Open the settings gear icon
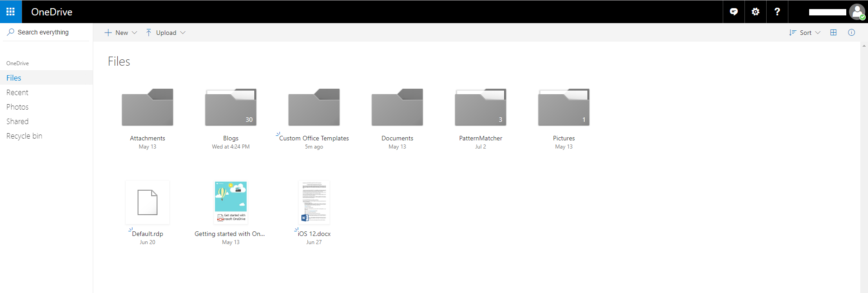The width and height of the screenshot is (868, 293). pos(755,12)
